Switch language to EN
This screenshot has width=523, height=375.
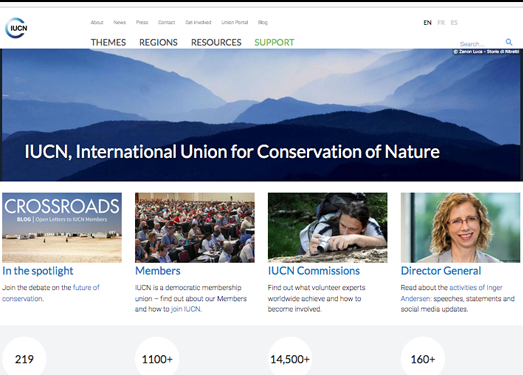pos(427,23)
